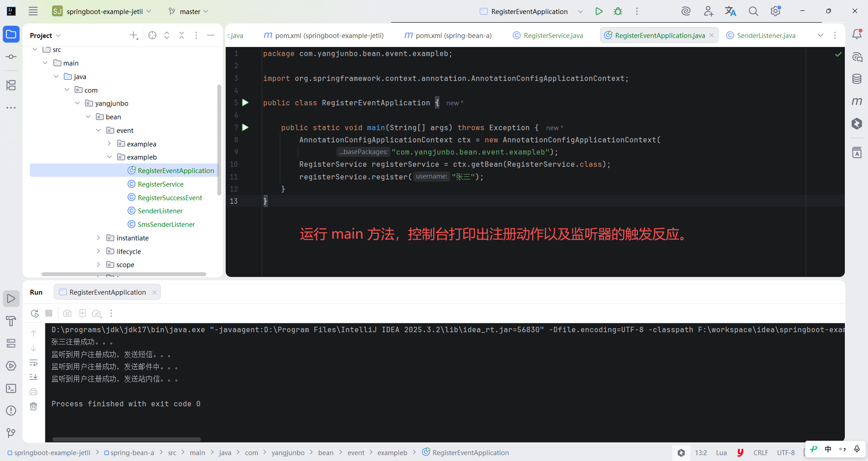868x461 pixels.
Task: Open the Project tool window
Action: tap(11, 34)
